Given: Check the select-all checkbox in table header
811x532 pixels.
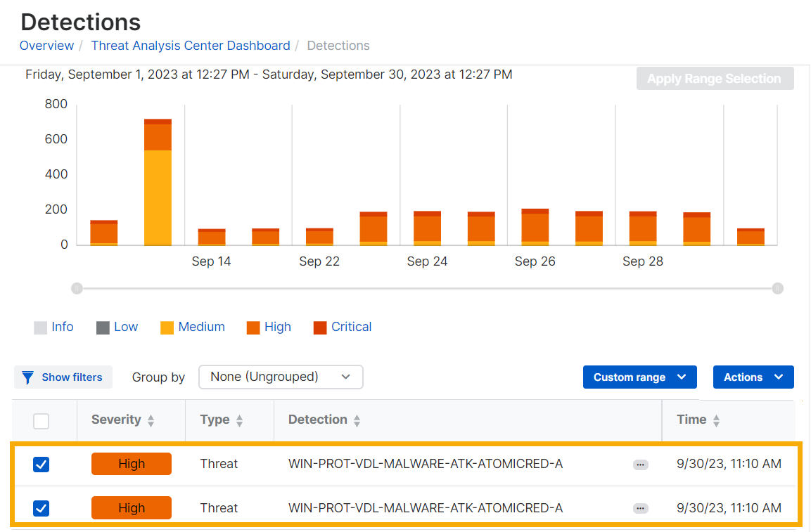Looking at the screenshot, I should pos(41,421).
